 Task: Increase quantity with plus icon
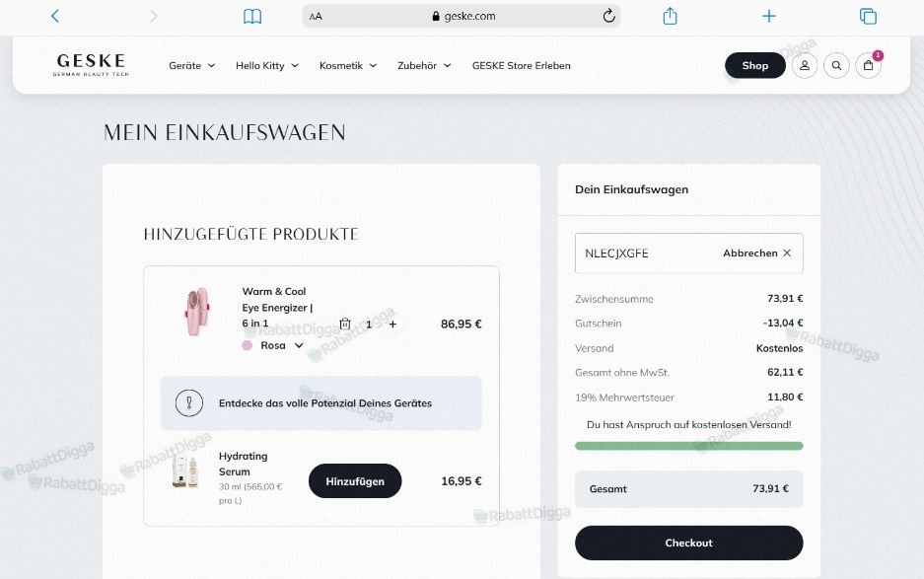click(392, 324)
